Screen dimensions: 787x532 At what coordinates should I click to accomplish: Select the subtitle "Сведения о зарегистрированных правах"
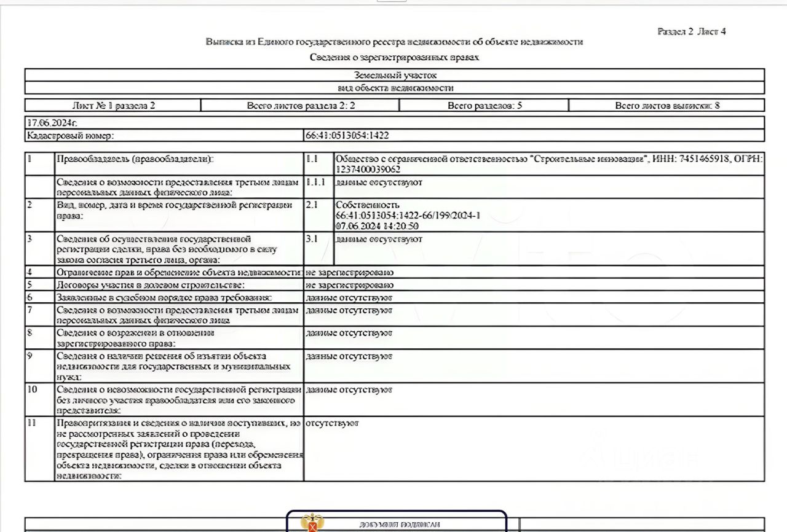[394, 57]
